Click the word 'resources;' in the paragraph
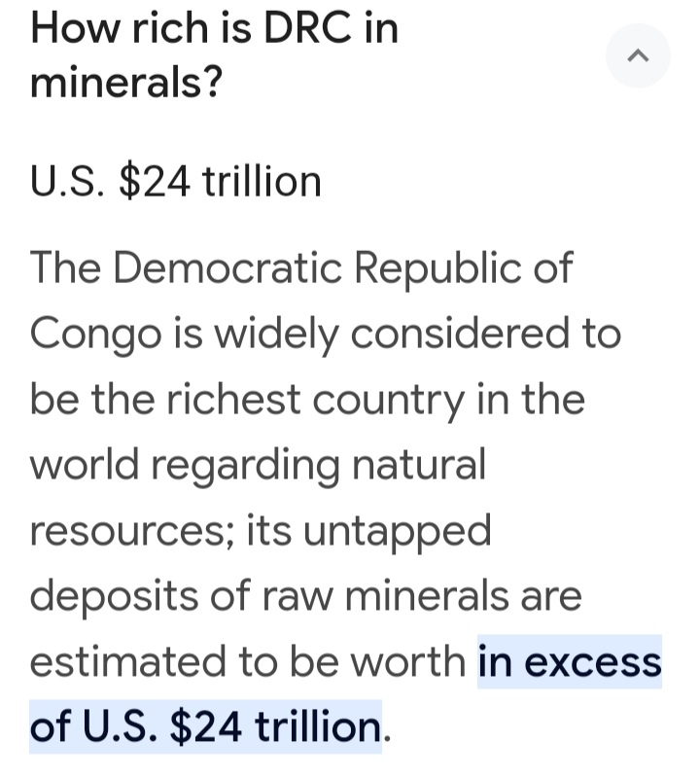The height and width of the screenshot is (777, 700). 132,532
